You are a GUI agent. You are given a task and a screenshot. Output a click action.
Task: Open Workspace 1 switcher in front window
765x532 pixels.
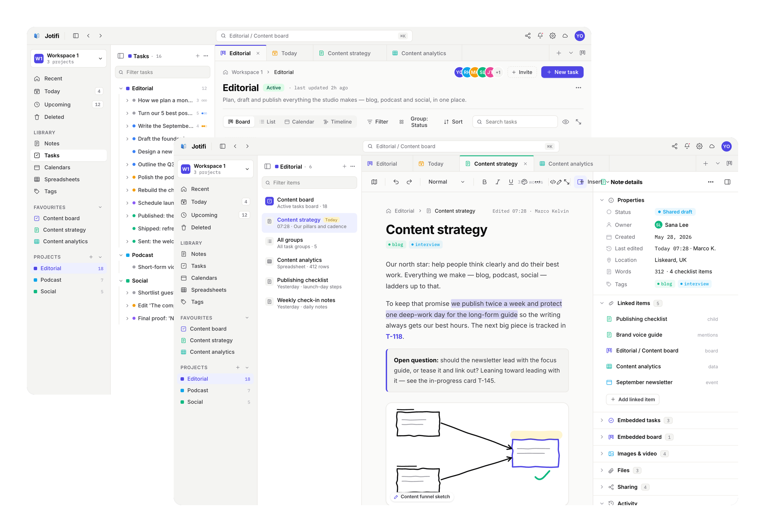click(x=215, y=169)
